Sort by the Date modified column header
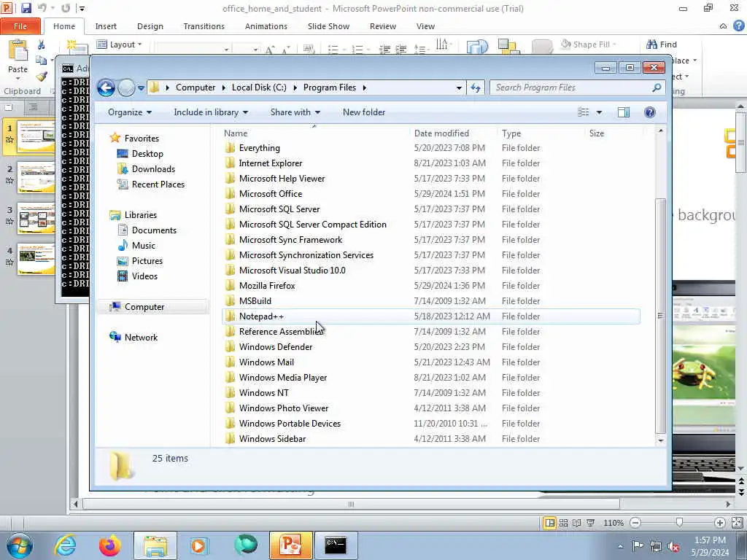 [454, 133]
